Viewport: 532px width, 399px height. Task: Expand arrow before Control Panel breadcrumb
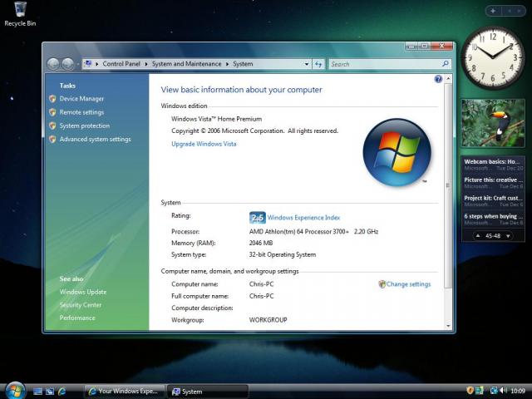97,64
